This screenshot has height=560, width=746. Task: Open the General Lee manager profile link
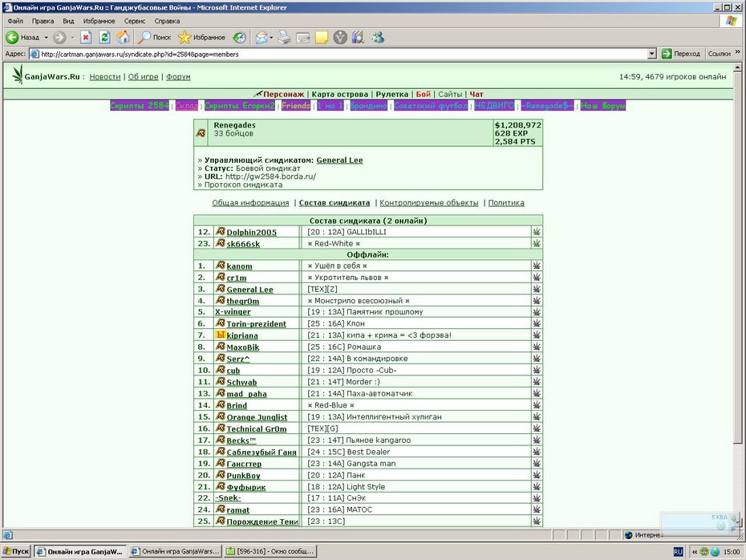339,160
